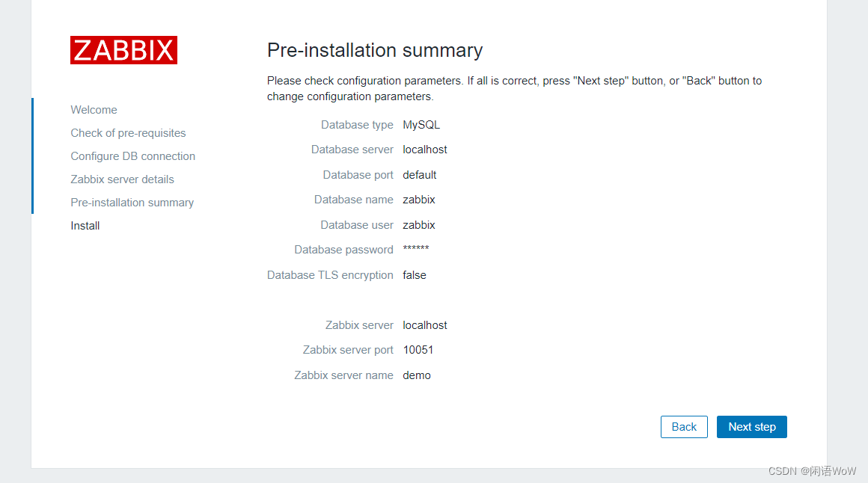Click the Database name zabbix value
Screen dimensions: 868x483
coord(418,200)
